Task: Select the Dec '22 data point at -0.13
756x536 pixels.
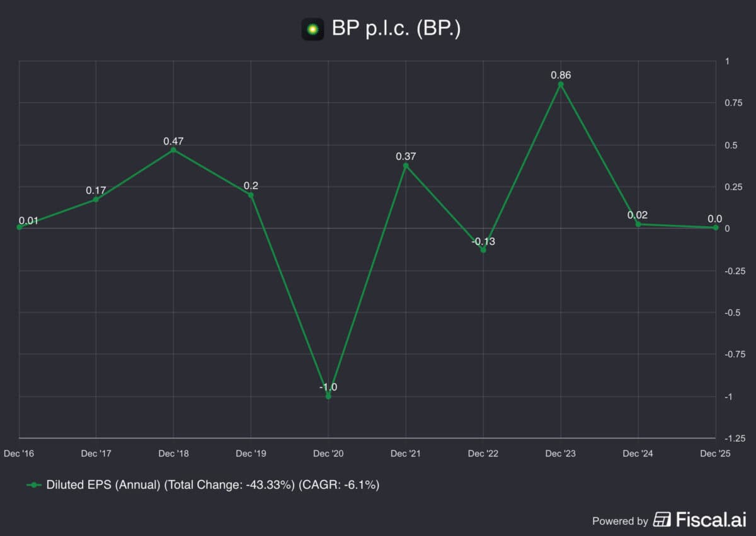Action: point(483,250)
